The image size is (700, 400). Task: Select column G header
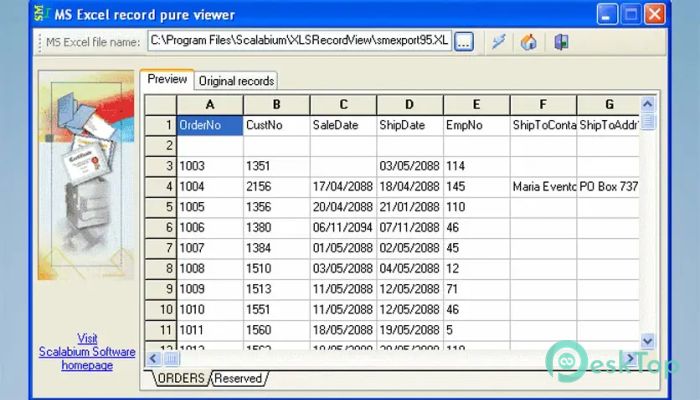[x=608, y=105]
